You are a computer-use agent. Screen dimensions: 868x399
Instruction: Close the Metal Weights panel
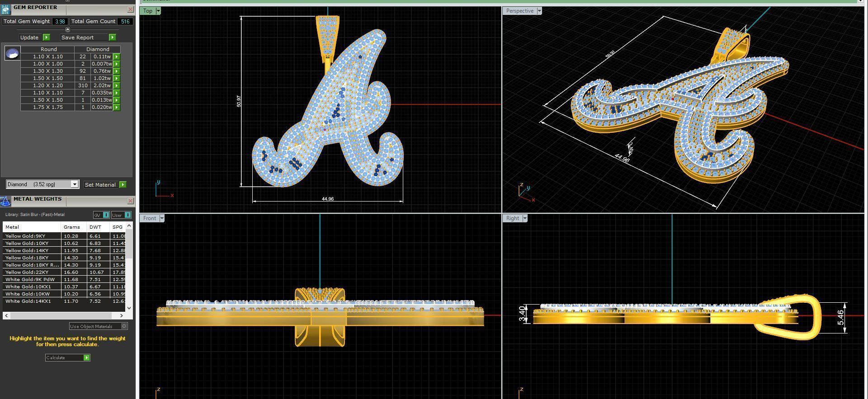[130, 201]
